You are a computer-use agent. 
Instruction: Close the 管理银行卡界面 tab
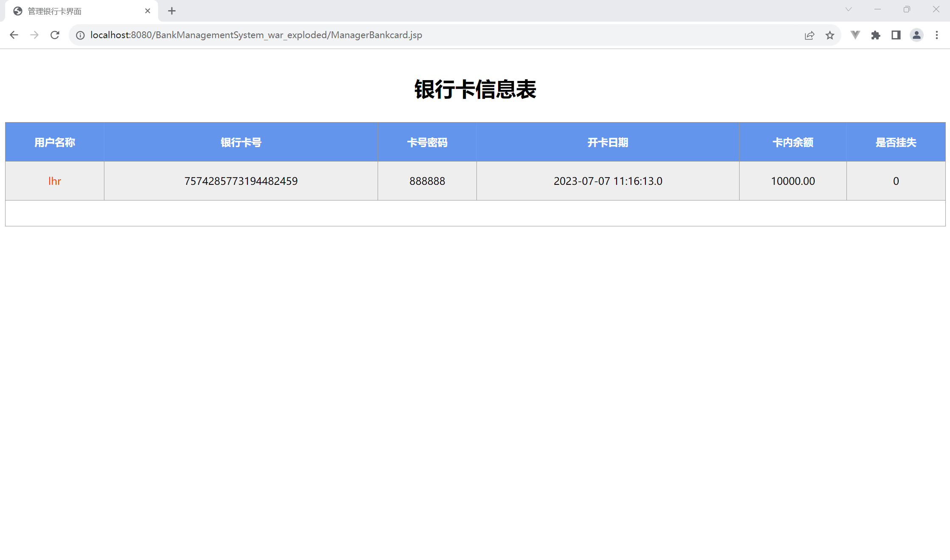pyautogui.click(x=148, y=11)
